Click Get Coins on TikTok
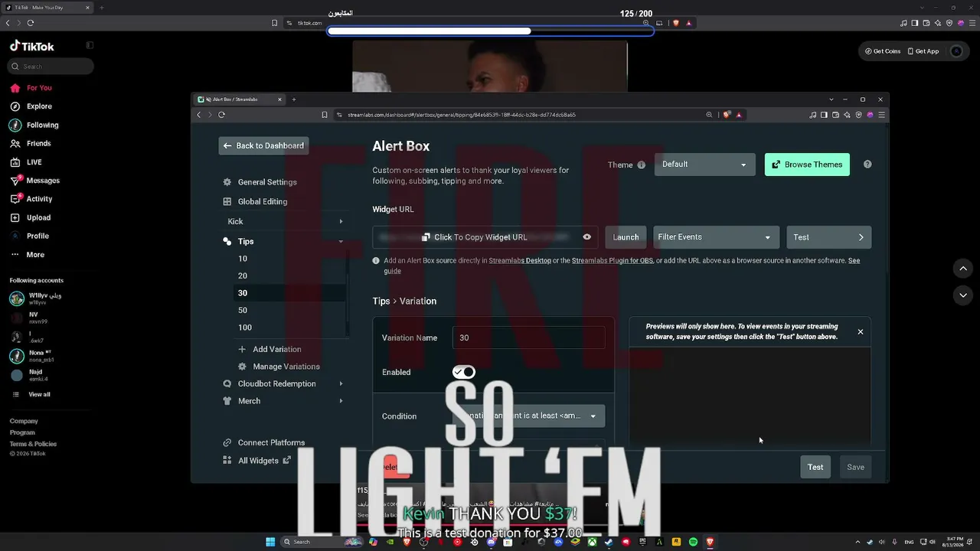 coord(883,51)
